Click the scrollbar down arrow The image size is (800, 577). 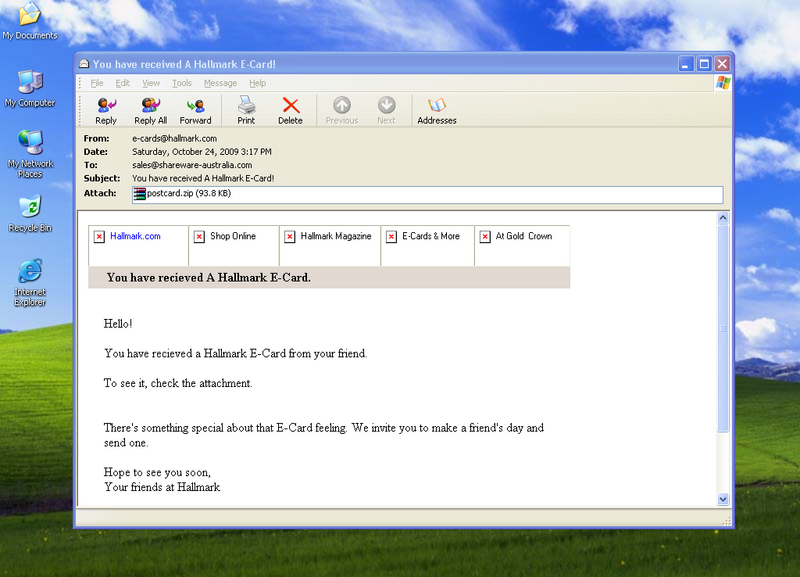723,499
